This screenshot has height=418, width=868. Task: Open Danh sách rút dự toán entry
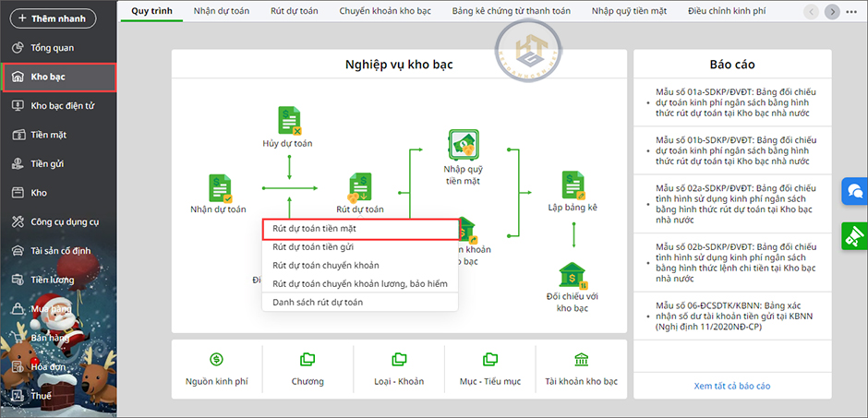pyautogui.click(x=318, y=302)
